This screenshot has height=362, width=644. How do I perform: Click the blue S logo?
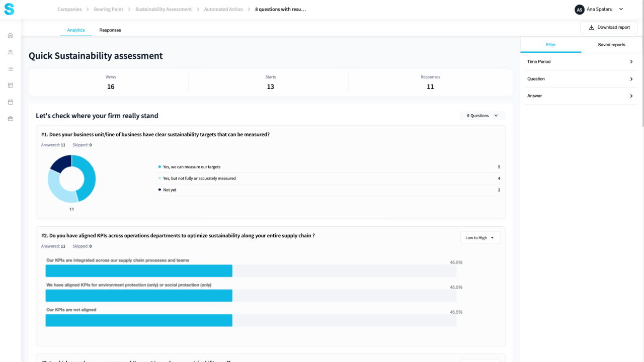pyautogui.click(x=9, y=9)
